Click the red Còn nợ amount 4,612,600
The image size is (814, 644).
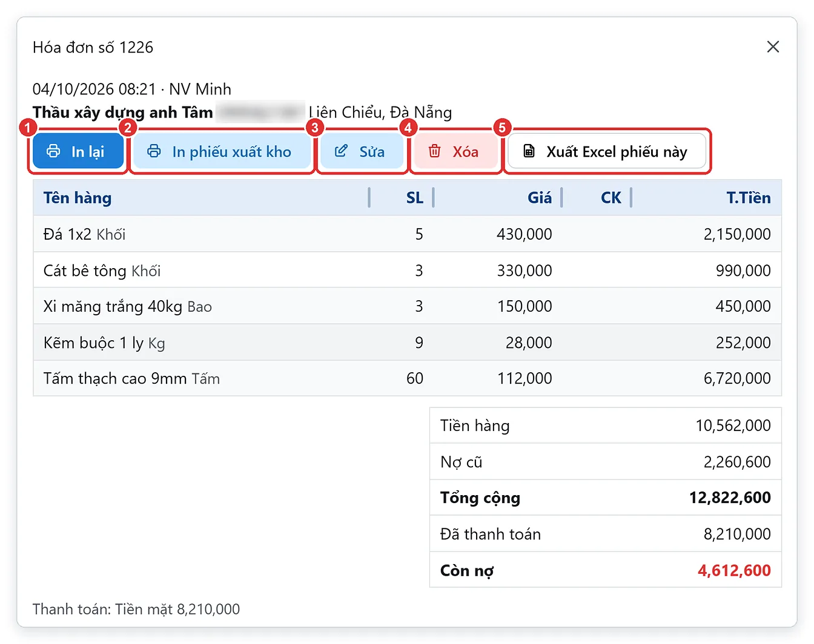click(734, 570)
